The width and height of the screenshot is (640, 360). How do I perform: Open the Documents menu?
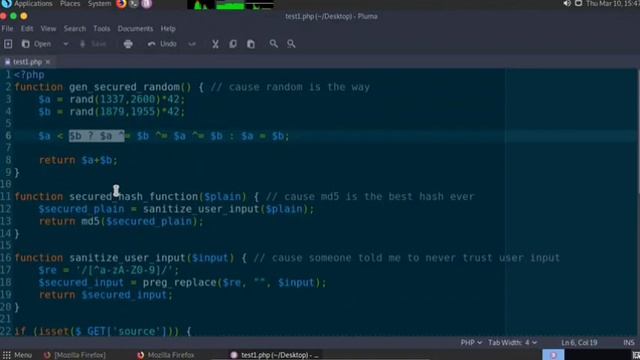point(136,29)
